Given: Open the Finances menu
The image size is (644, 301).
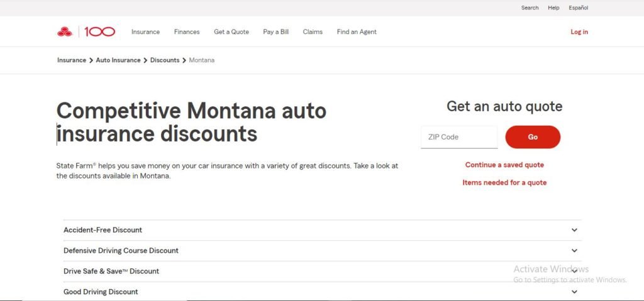Looking at the screenshot, I should point(187,31).
